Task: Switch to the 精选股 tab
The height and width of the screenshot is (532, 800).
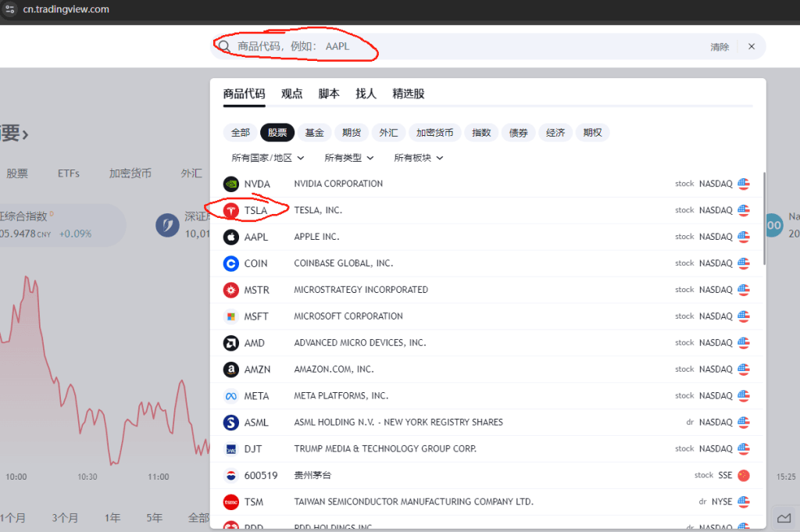Action: pyautogui.click(x=408, y=94)
